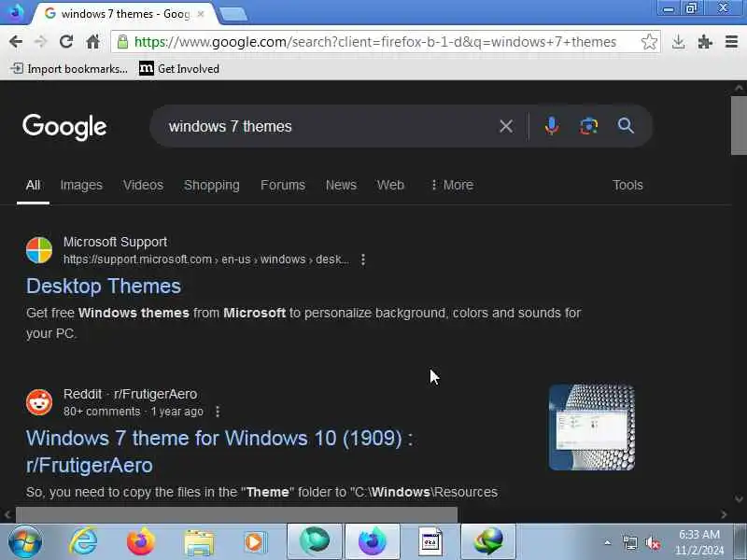Open the Windows 7 theme for Windows 10 link
Image resolution: width=747 pixels, height=560 pixels.
(219, 452)
